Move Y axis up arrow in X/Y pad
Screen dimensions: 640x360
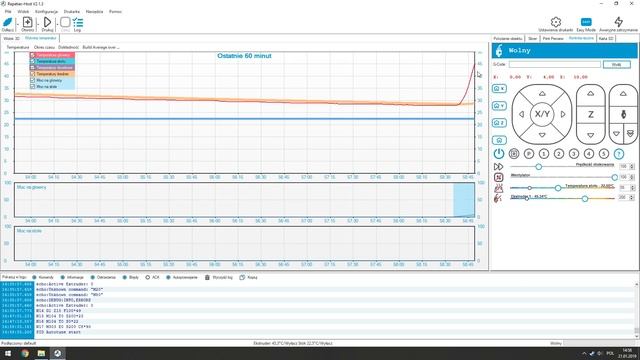point(542,94)
